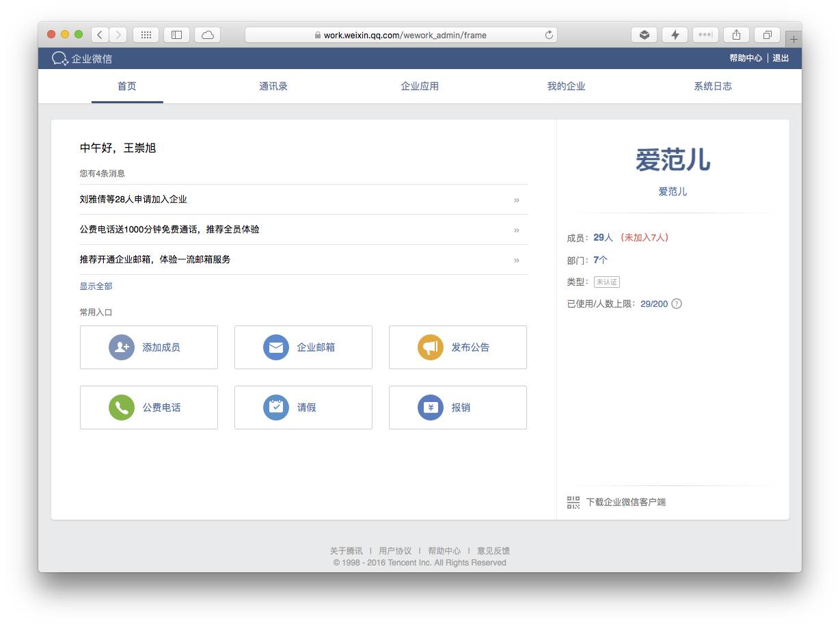This screenshot has width=840, height=627.
Task: Open the 系统日志 tab
Action: pyautogui.click(x=713, y=86)
